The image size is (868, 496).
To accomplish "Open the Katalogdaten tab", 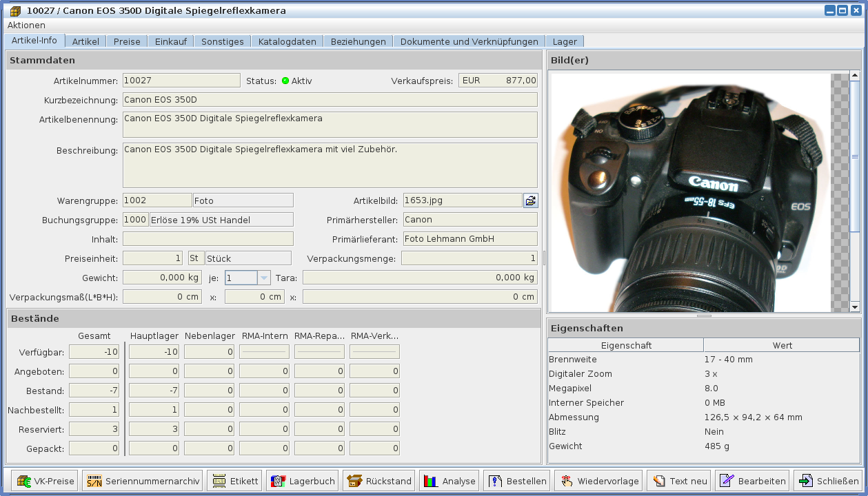I will (287, 41).
